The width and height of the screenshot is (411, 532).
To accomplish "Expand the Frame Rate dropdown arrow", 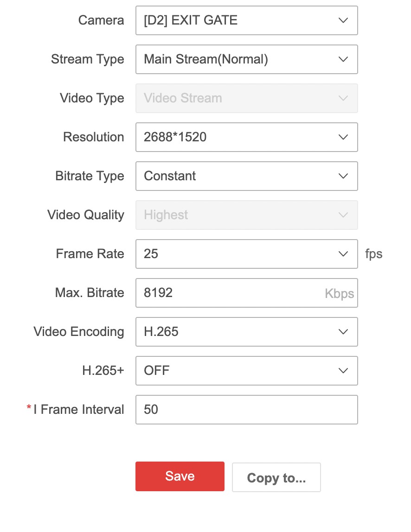I will click(x=343, y=254).
